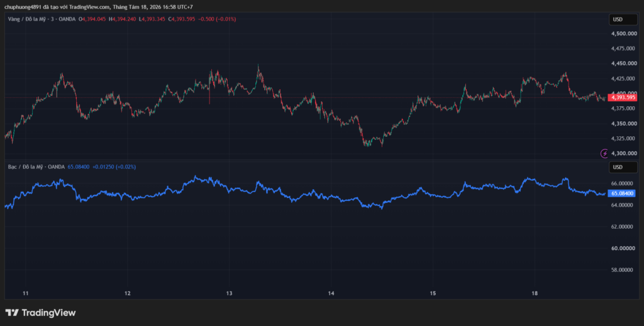Image resolution: width=644 pixels, height=326 pixels.
Task: Click date 15 on the time axis
Action: tap(433, 293)
